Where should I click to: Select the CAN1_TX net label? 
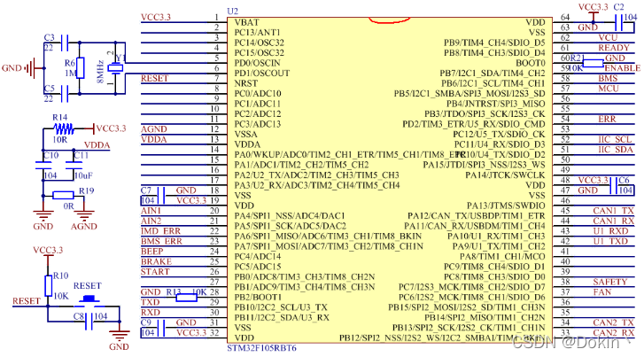[x=614, y=210]
